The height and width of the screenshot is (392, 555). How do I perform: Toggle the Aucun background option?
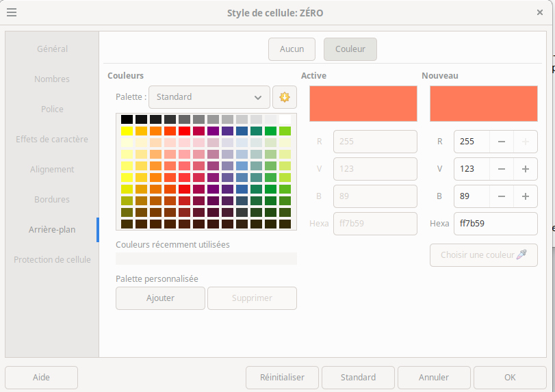[292, 49]
